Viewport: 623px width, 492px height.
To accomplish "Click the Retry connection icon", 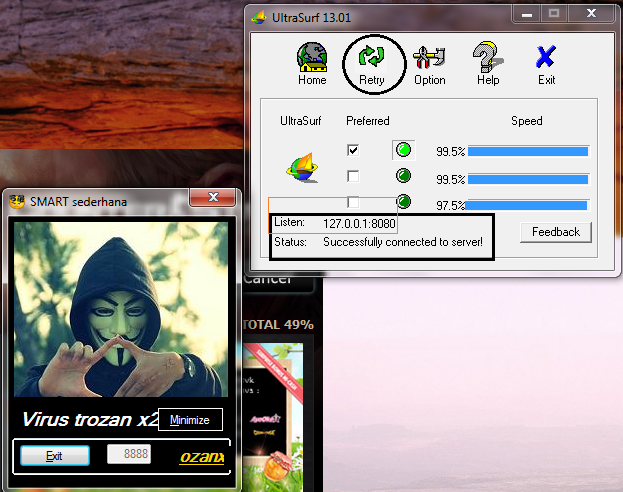I will coord(371,56).
